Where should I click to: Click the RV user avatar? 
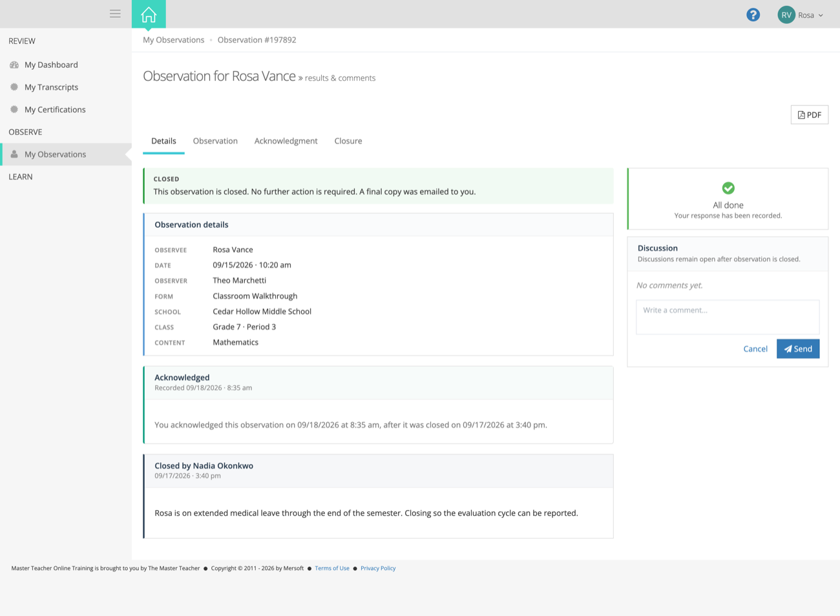786,15
